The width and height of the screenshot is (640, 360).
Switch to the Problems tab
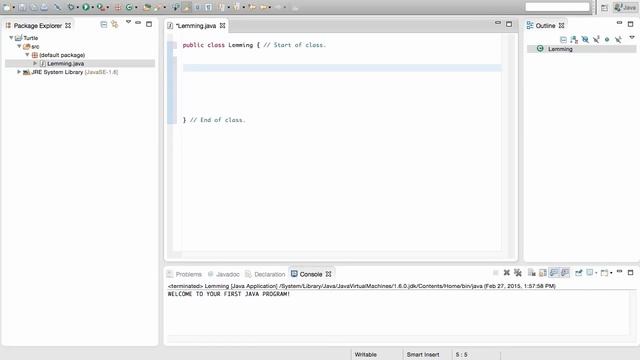click(184, 274)
